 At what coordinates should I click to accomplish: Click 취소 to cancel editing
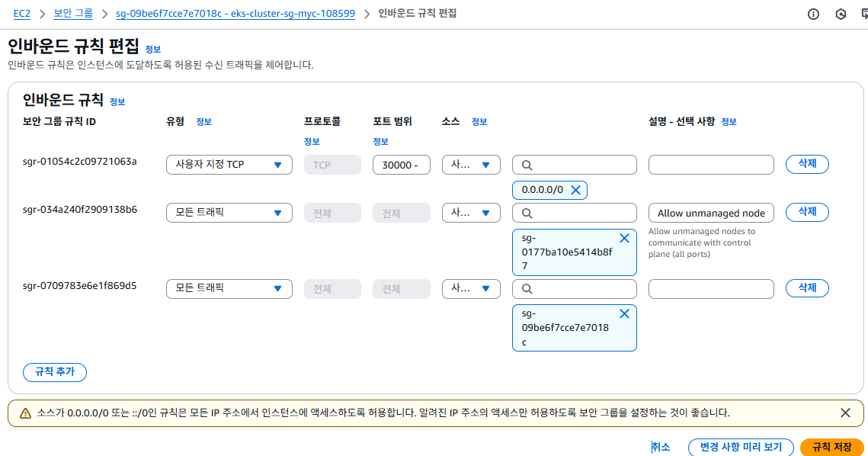pyautogui.click(x=661, y=447)
